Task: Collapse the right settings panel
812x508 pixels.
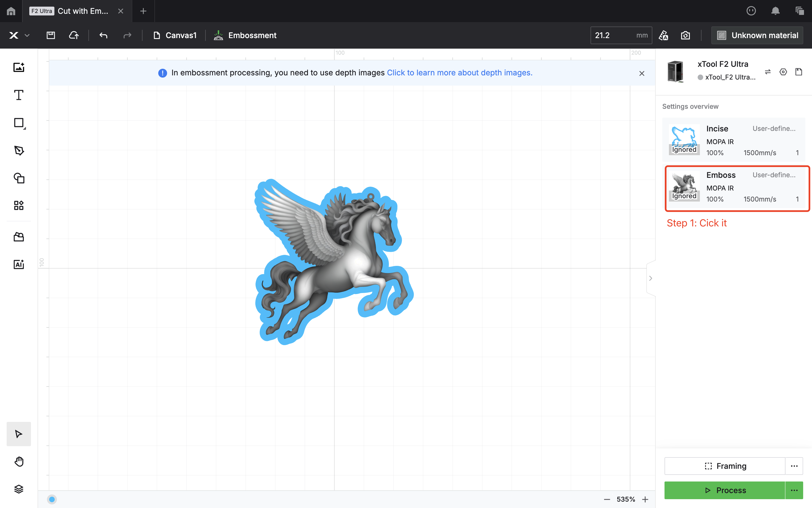Action: pos(651,278)
